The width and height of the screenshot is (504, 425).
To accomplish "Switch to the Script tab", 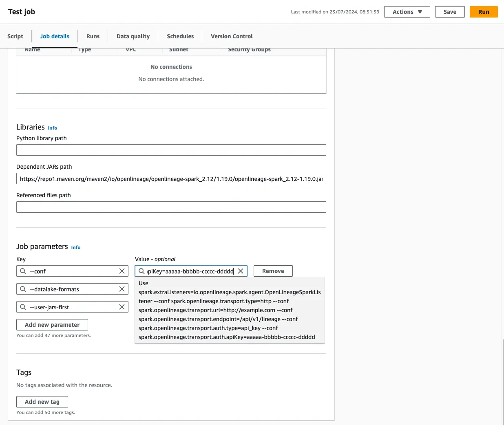I will (x=15, y=36).
